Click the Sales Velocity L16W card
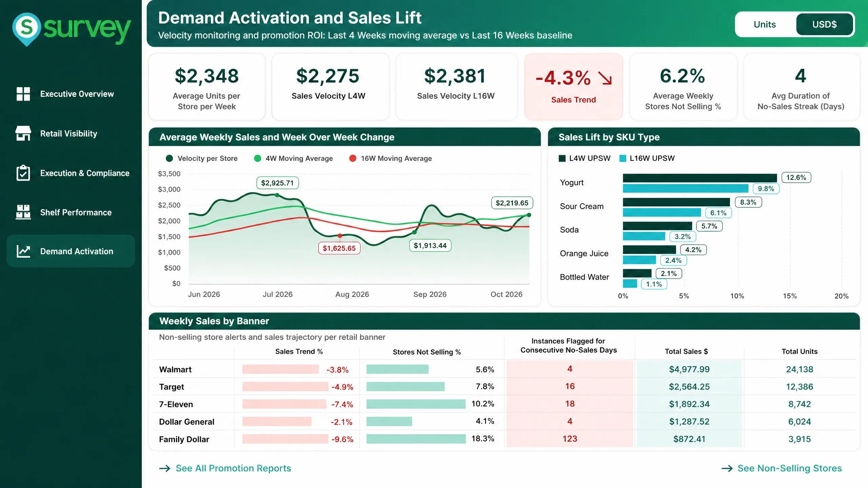Screen dimensions: 868x488 coord(456,87)
